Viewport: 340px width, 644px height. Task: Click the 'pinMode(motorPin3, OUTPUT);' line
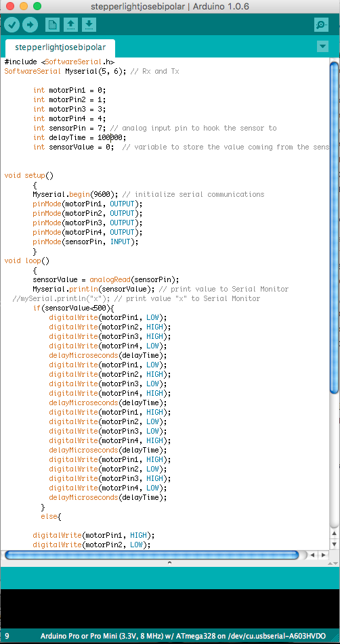[87, 223]
